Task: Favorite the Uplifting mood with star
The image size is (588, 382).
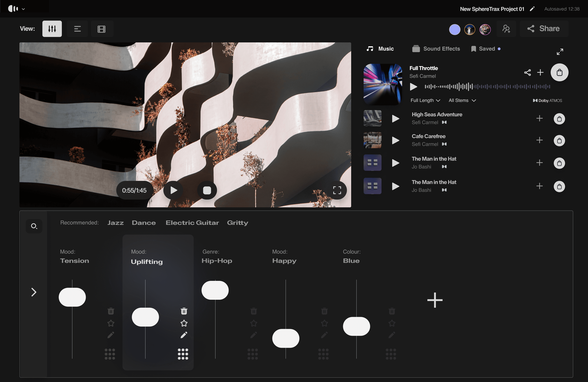Action: coord(184,323)
